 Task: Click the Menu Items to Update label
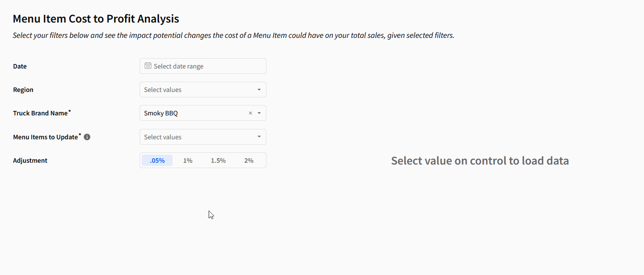(x=45, y=137)
